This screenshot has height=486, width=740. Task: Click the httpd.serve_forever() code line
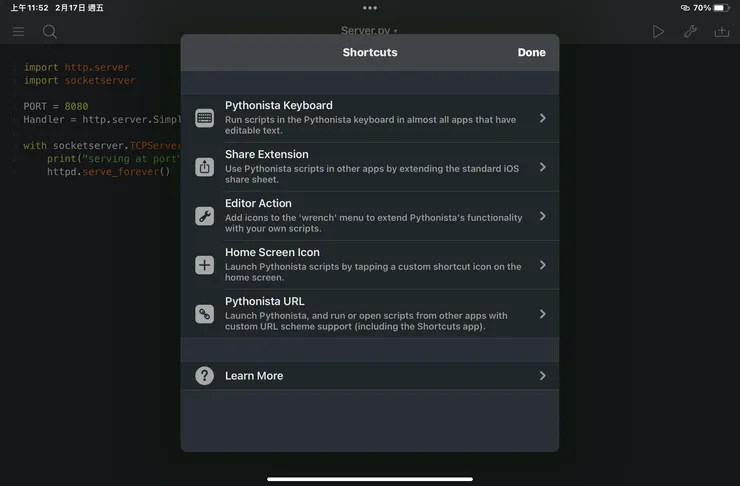pyautogui.click(x=108, y=172)
